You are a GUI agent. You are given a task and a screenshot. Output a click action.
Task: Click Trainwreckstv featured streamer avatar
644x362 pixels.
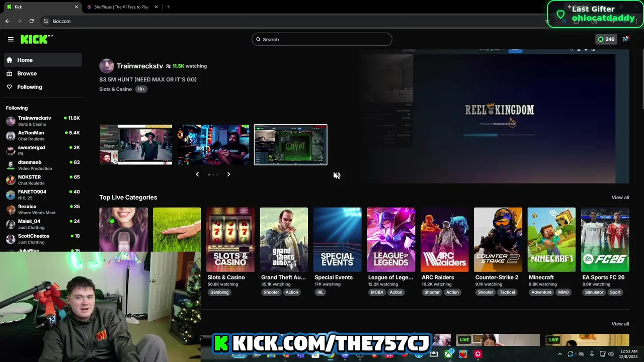pos(106,66)
